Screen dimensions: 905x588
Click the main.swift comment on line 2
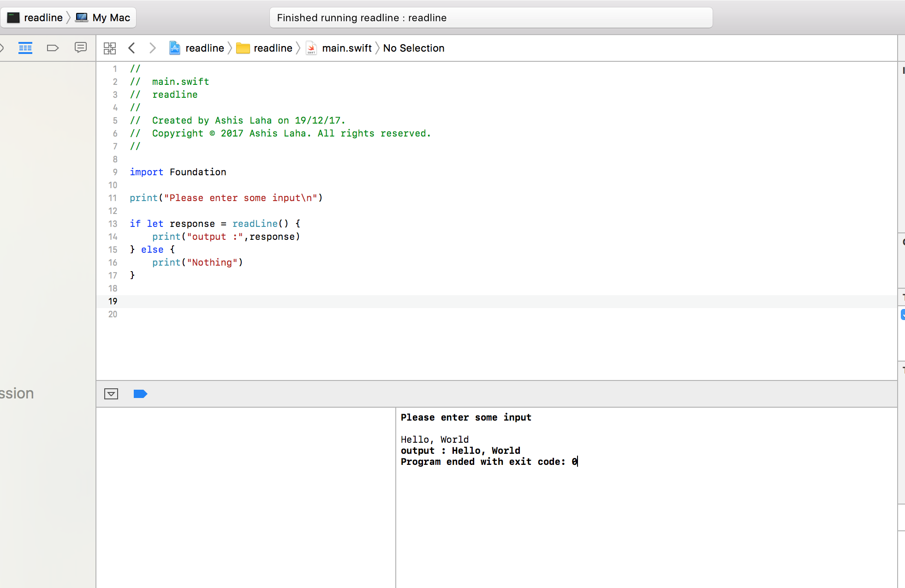coord(169,82)
